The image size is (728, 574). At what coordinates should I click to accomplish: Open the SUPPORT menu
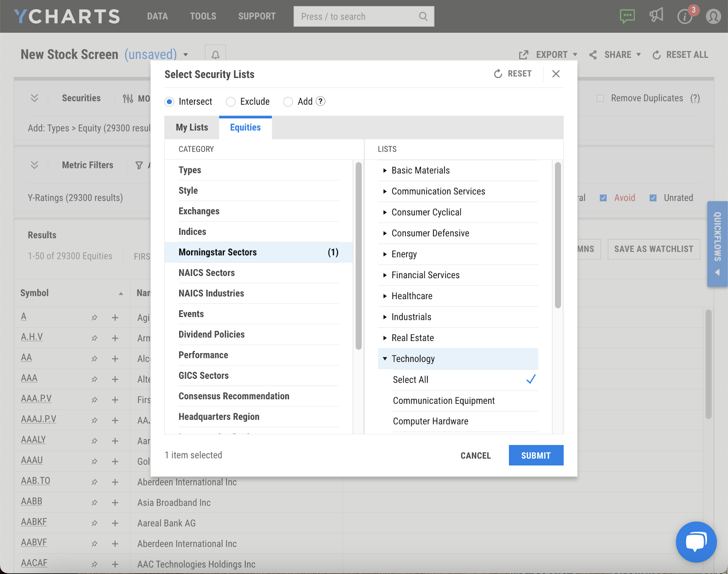(257, 16)
